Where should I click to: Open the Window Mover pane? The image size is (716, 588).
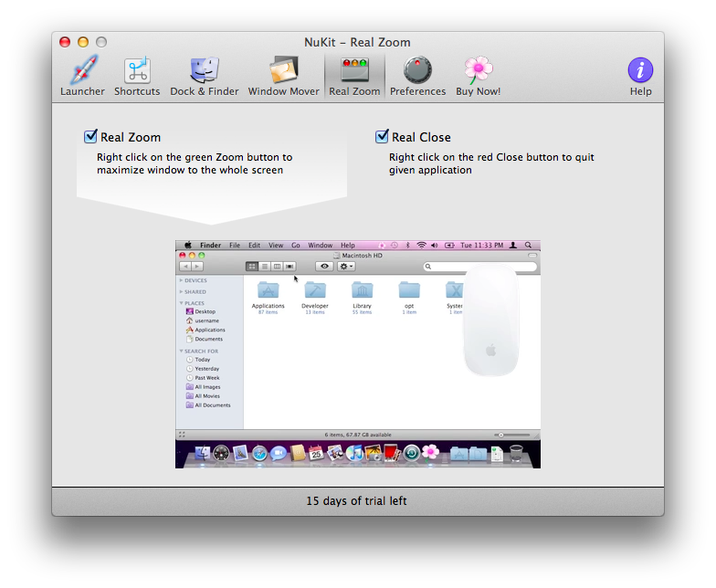283,76
